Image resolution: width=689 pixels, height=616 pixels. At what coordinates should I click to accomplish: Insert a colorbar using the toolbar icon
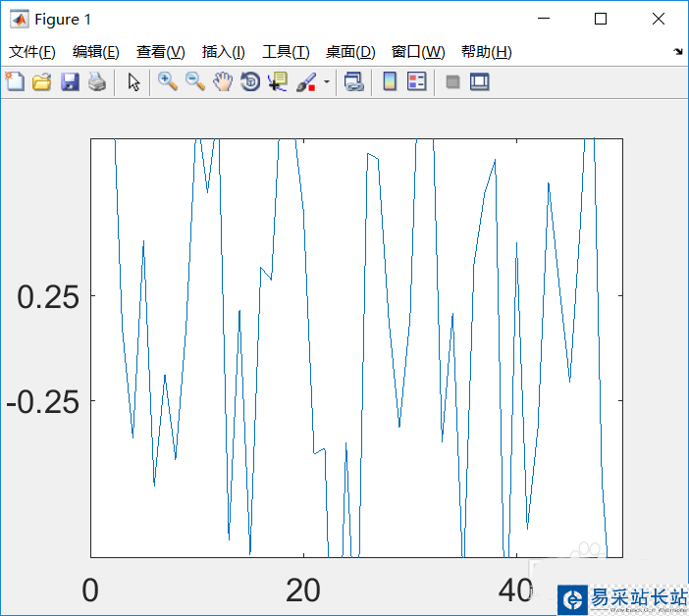pos(390,81)
